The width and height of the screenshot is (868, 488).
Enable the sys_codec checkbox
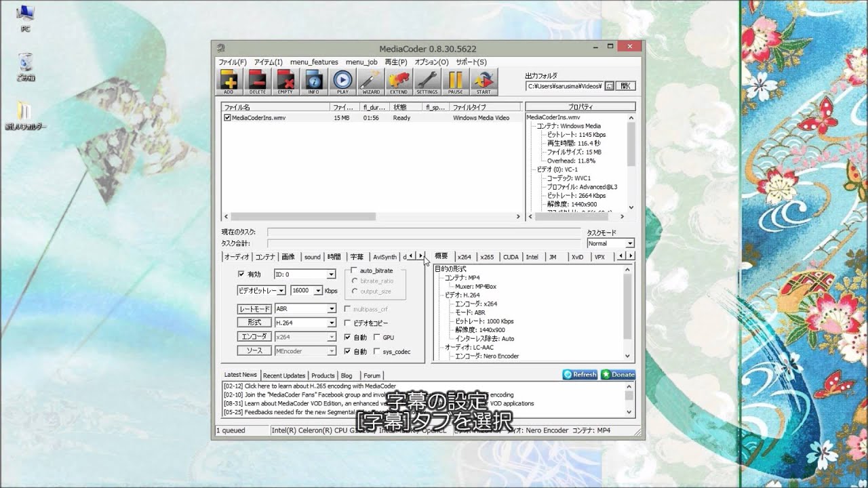pos(377,352)
